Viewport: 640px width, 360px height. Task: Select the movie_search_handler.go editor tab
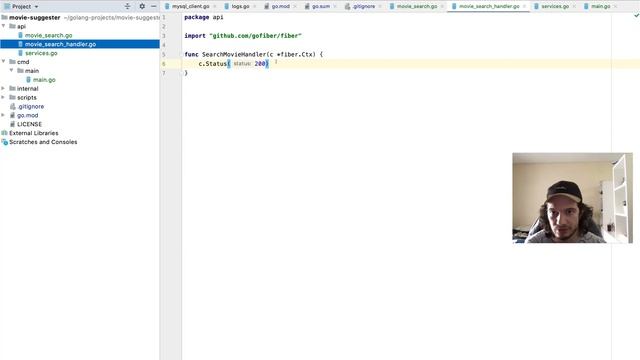[x=489, y=7]
